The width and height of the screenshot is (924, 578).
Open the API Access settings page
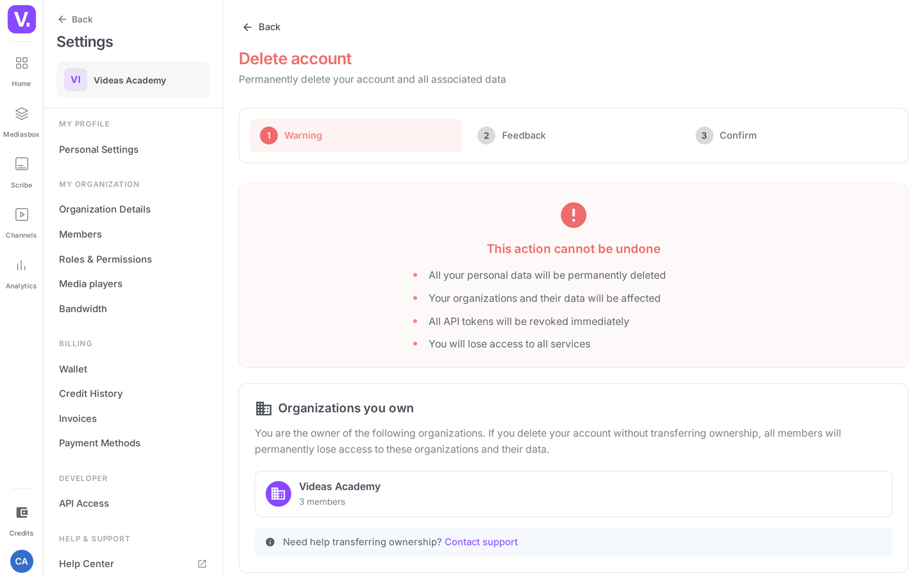coord(84,503)
